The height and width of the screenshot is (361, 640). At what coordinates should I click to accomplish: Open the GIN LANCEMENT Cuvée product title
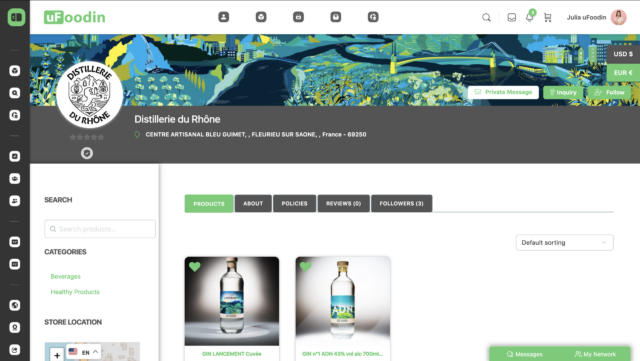tap(232, 354)
